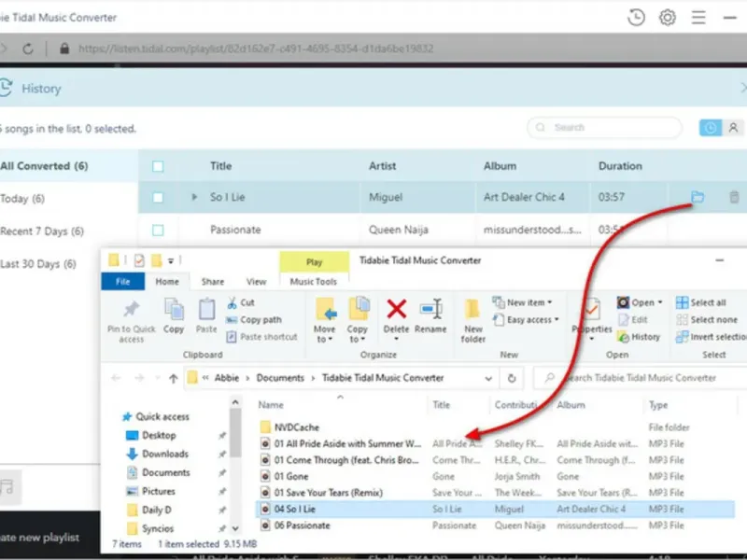Switch to artist view button next to search
This screenshot has width=747, height=560.
733,128
